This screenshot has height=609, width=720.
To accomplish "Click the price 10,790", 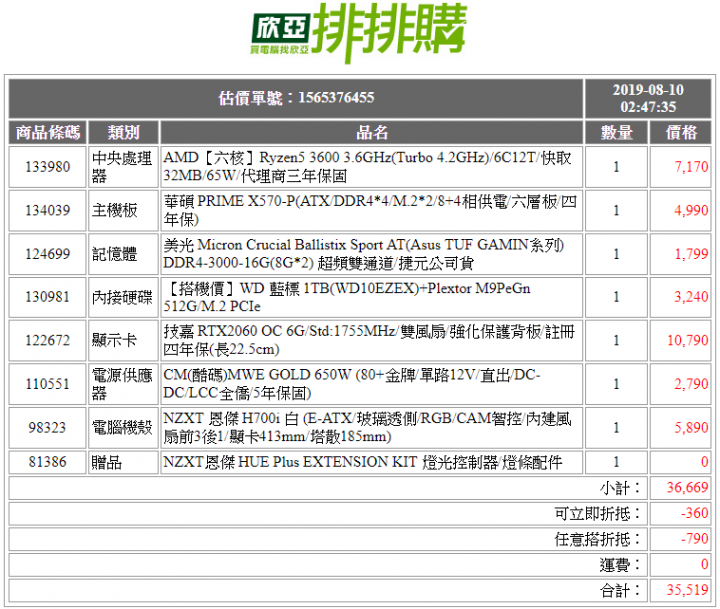I will [x=687, y=340].
